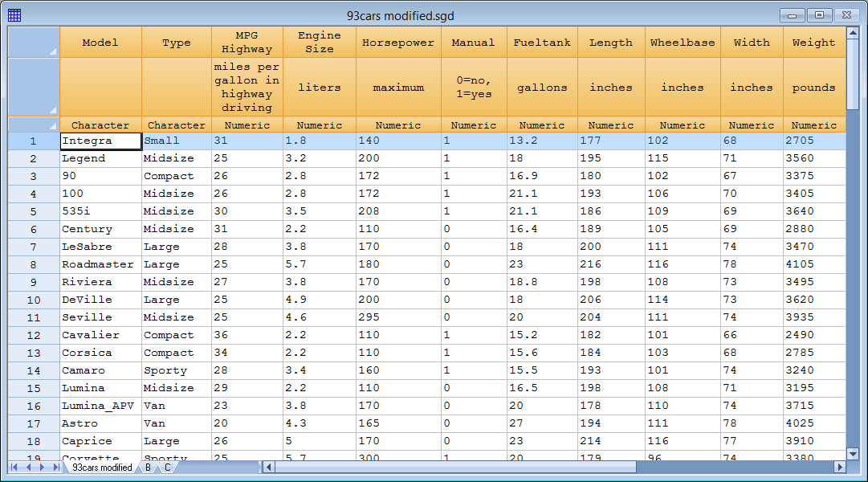Select the Horsepower column header
This screenshot has height=482, width=868.
(398, 43)
